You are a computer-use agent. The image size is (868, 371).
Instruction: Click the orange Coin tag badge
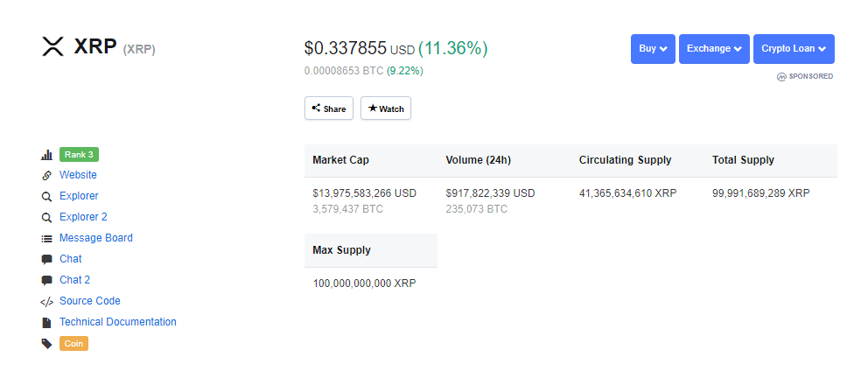[x=73, y=343]
